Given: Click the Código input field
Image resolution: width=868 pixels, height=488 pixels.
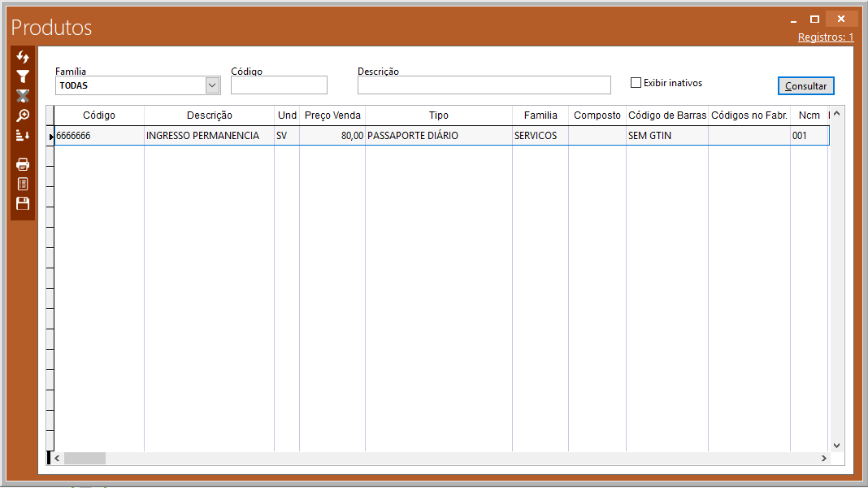Looking at the screenshot, I should point(279,85).
